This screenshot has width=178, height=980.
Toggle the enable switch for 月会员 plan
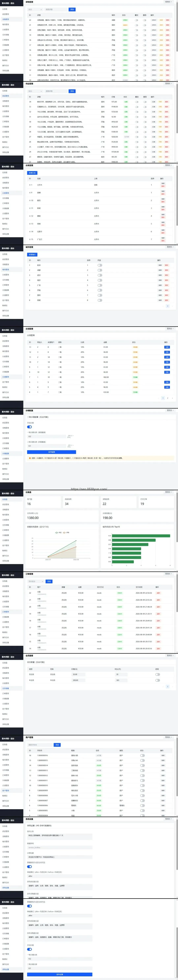coord(157,675)
